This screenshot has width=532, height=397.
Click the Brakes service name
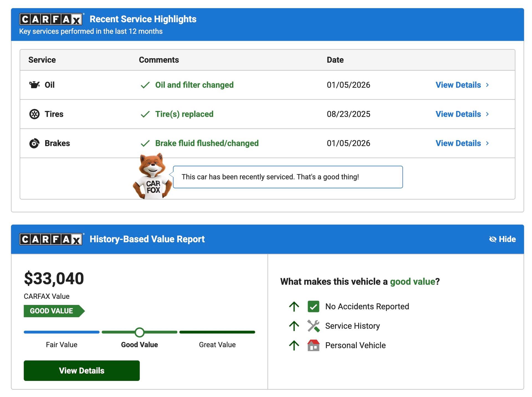pos(57,143)
